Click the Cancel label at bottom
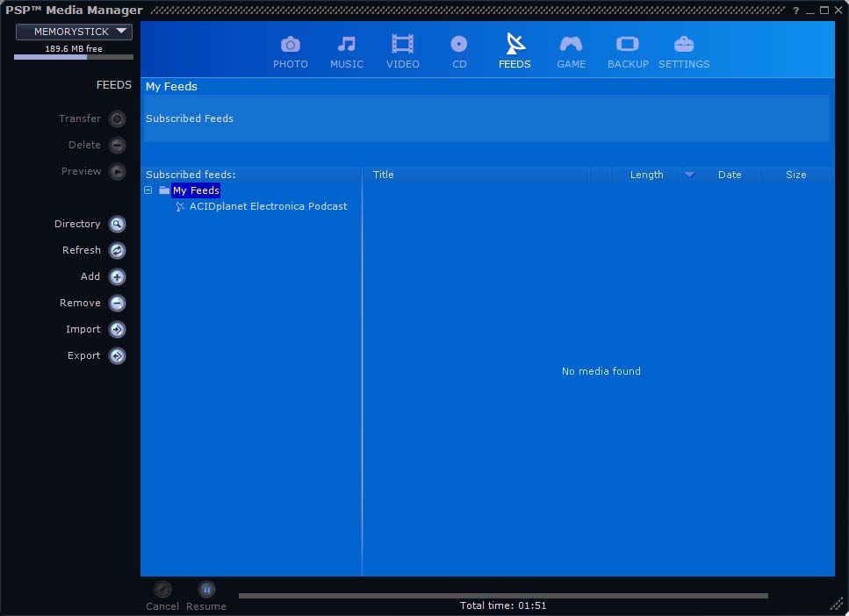The width and height of the screenshot is (849, 616). tap(162, 607)
